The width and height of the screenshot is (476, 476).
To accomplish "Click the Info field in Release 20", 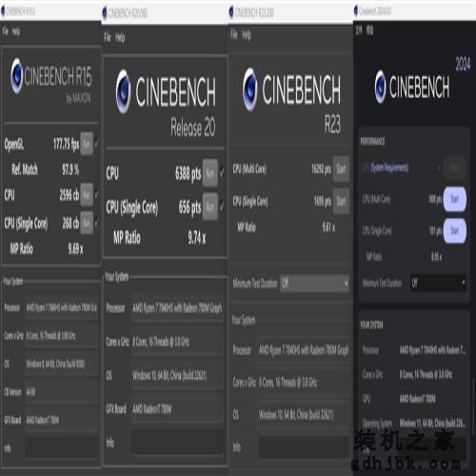I will 177,442.
